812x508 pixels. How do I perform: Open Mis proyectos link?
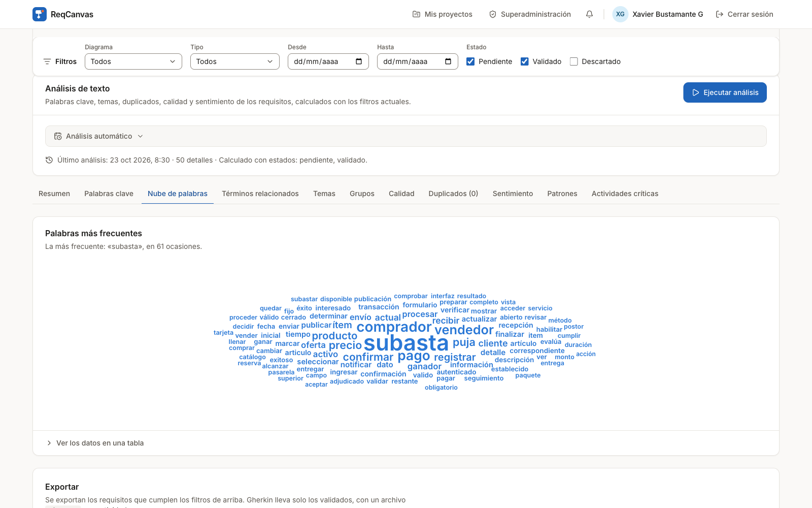(443, 14)
